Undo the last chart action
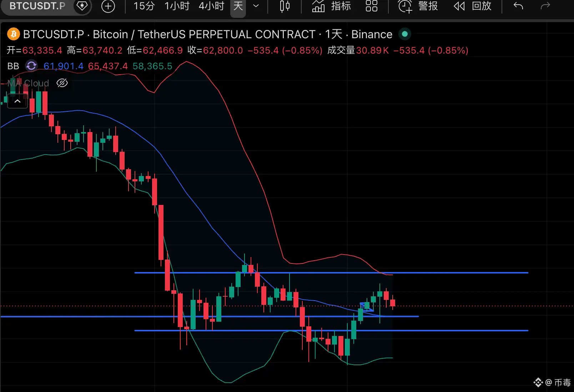 tap(518, 6)
